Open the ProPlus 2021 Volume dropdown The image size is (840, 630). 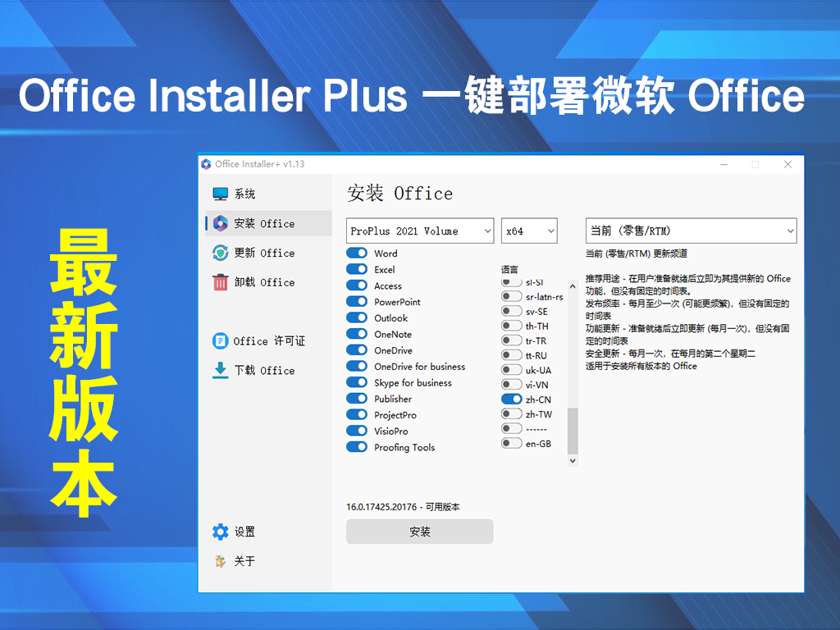(x=420, y=231)
